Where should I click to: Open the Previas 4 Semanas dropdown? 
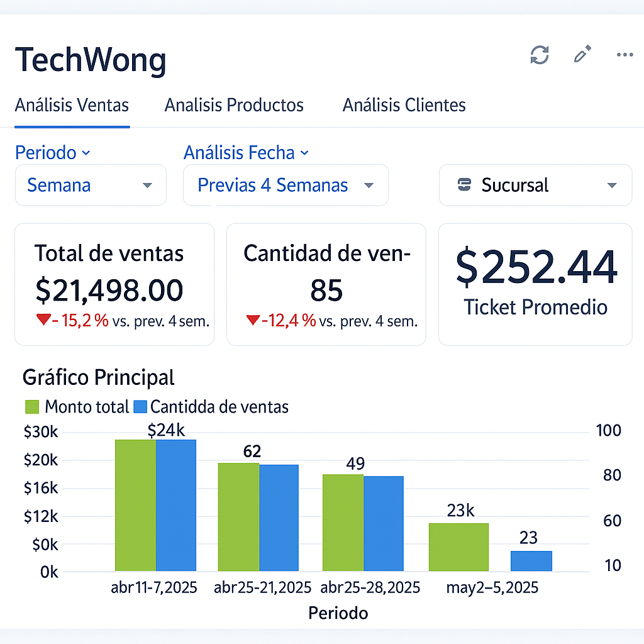(x=286, y=186)
